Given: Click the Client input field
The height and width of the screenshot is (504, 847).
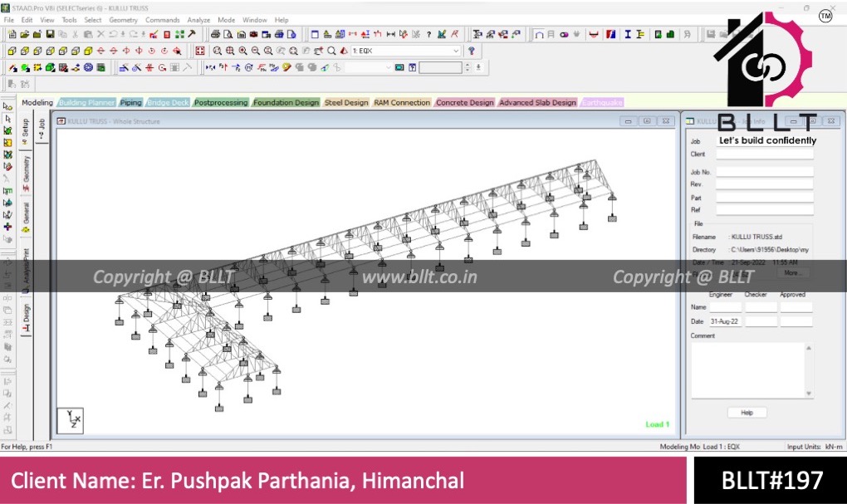Looking at the screenshot, I should click(x=764, y=154).
